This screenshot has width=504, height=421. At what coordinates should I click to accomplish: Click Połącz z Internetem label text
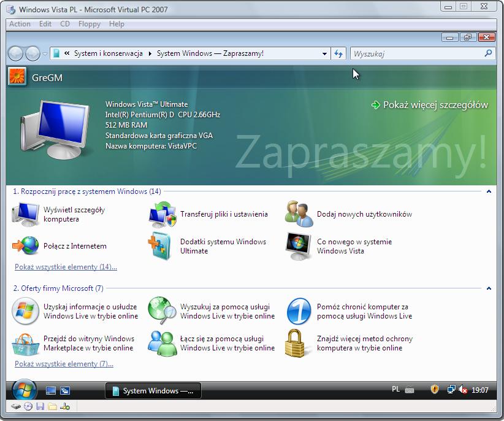coord(75,246)
